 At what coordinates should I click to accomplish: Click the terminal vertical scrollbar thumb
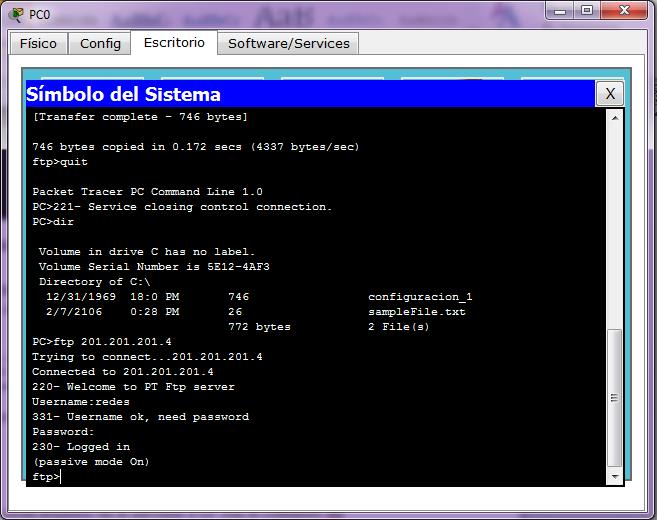tap(615, 398)
